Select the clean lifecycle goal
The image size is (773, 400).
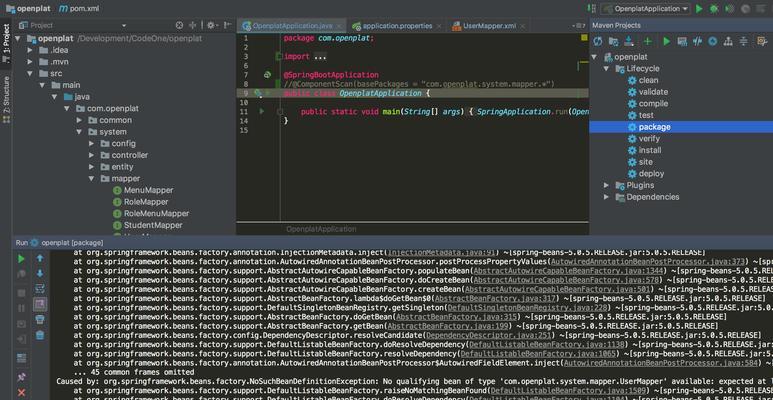(x=648, y=80)
